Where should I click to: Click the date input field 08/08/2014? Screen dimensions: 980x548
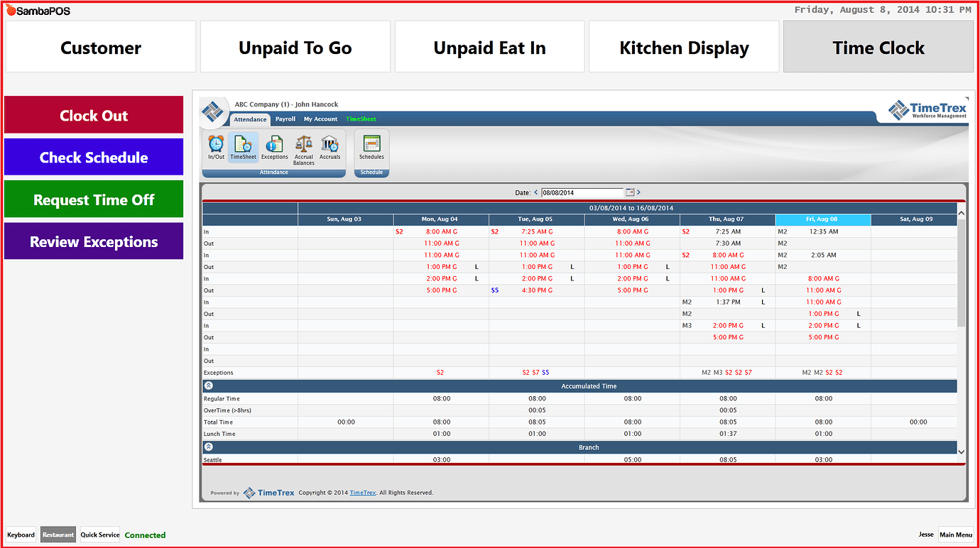[x=582, y=192]
